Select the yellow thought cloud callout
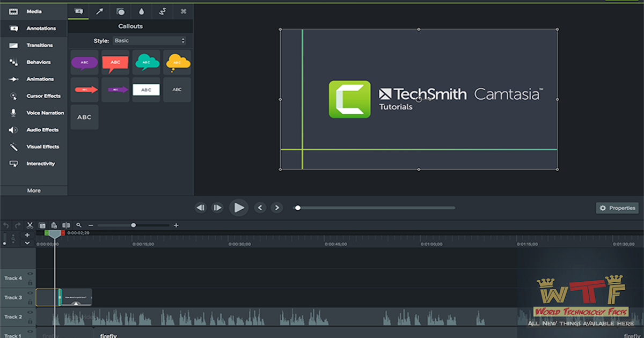644x338 pixels. [177, 63]
